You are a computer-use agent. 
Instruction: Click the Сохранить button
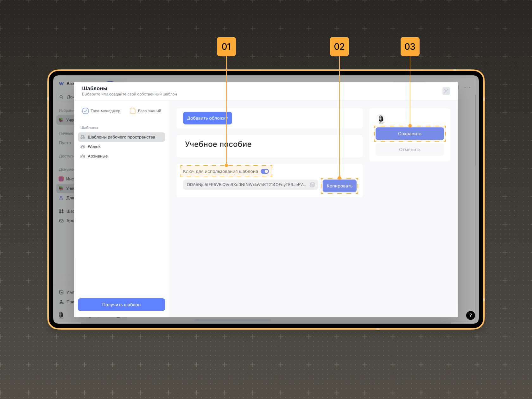pos(409,134)
